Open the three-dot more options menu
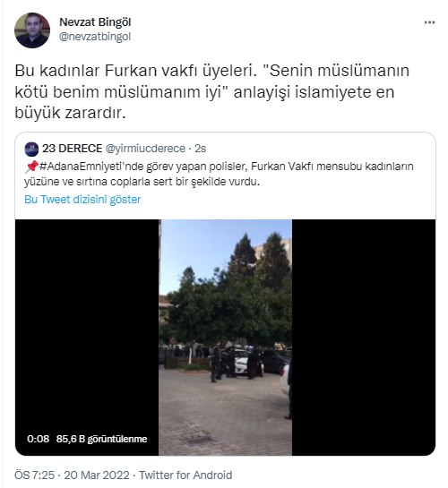448x488 pixels. 429,22
